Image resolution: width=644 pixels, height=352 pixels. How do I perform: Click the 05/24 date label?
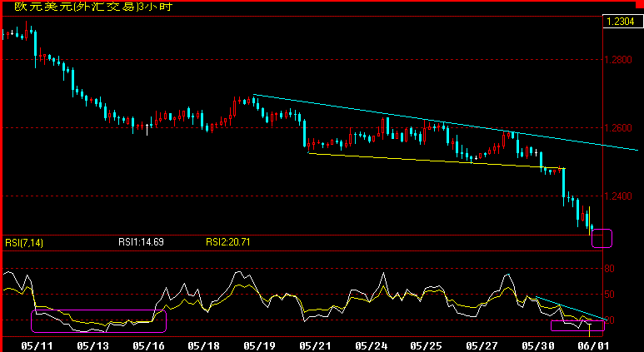click(x=371, y=346)
